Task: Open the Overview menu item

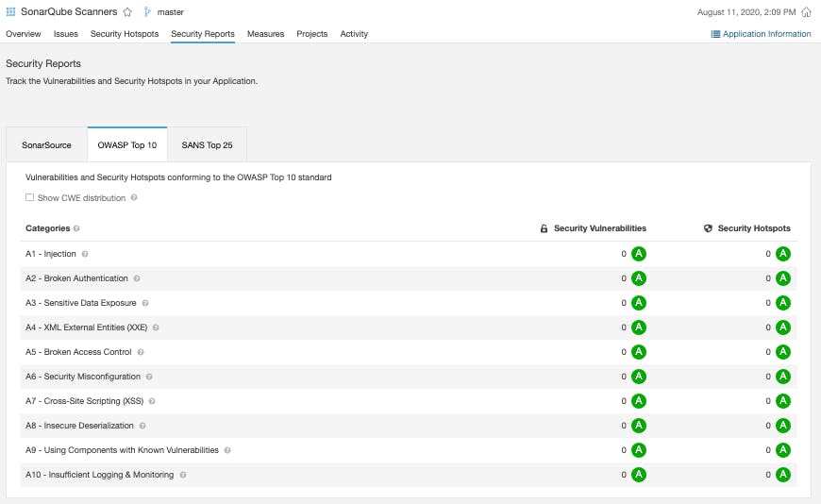Action: coord(23,34)
